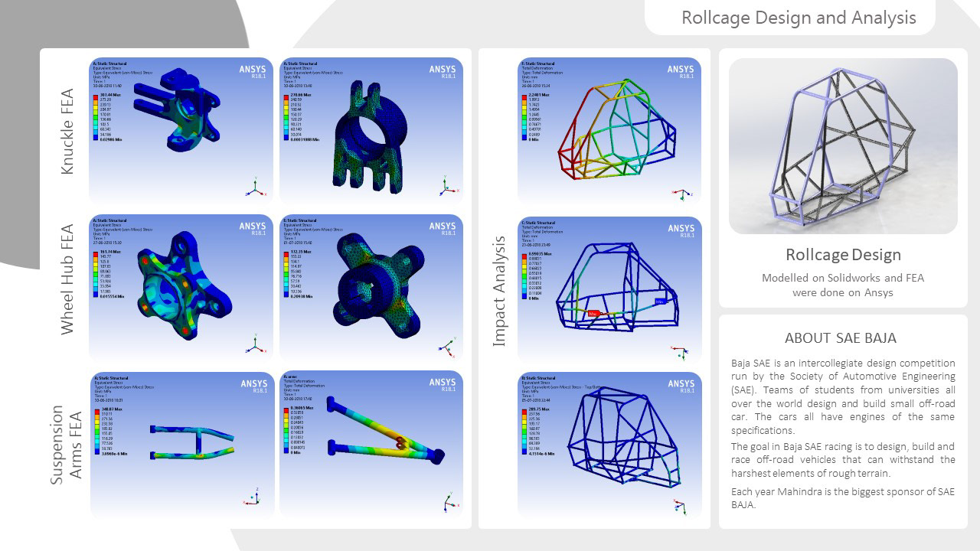The height and width of the screenshot is (551, 980).
Task: Open the A-arm total deformation plot
Action: (x=372, y=444)
